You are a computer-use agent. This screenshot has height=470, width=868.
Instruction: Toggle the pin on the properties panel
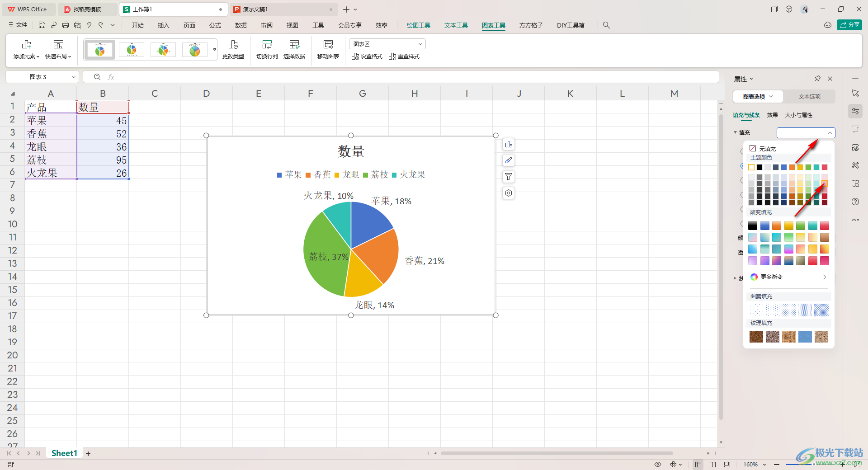tap(817, 79)
